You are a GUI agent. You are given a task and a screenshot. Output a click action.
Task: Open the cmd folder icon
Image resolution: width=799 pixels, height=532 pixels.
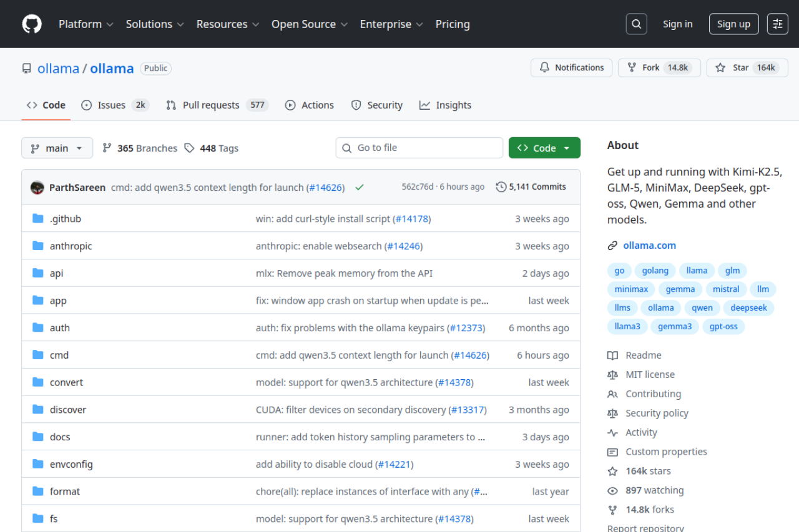tap(37, 354)
